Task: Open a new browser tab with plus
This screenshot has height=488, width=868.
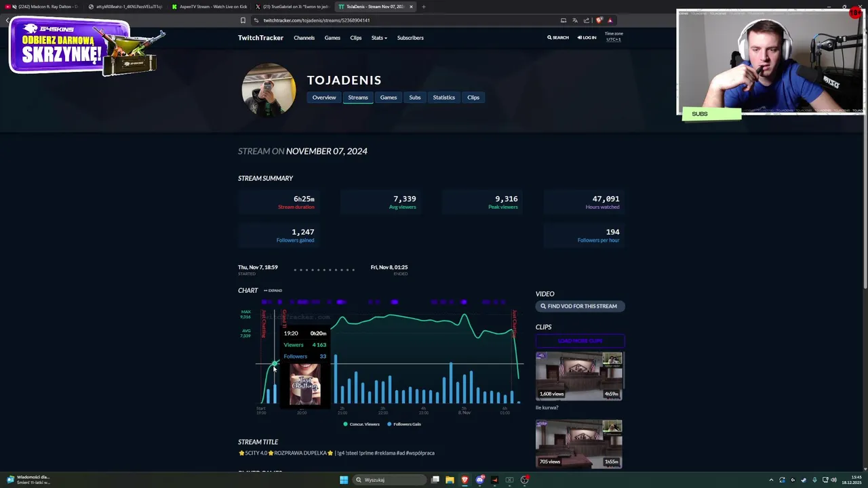Action: click(424, 7)
